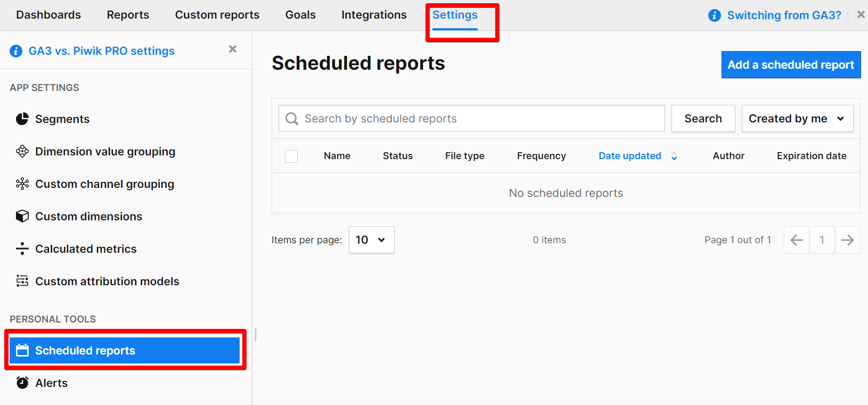
Task: Go to next page arrow
Action: click(847, 240)
